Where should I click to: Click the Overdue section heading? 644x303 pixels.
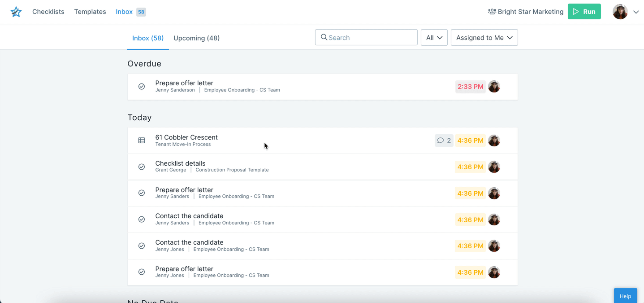click(x=144, y=64)
